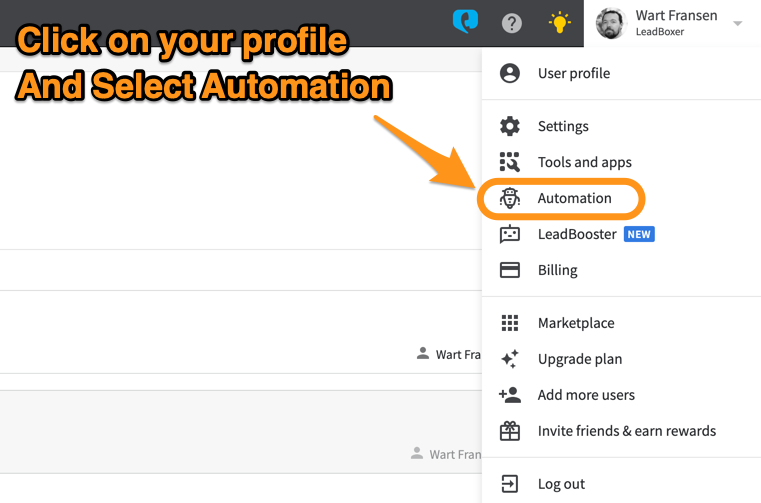Viewport: 761px width, 503px height.
Task: Click the yellow lightbulb tips icon
Action: 559,22
